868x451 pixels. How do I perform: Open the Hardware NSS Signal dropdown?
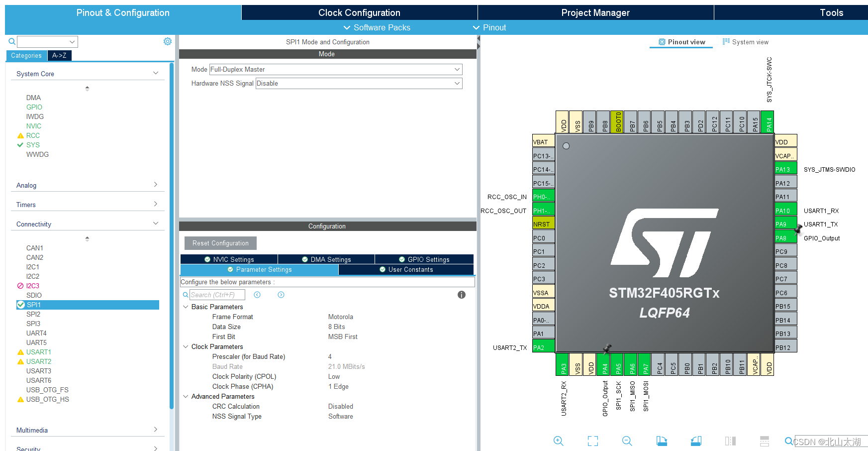[x=359, y=83]
